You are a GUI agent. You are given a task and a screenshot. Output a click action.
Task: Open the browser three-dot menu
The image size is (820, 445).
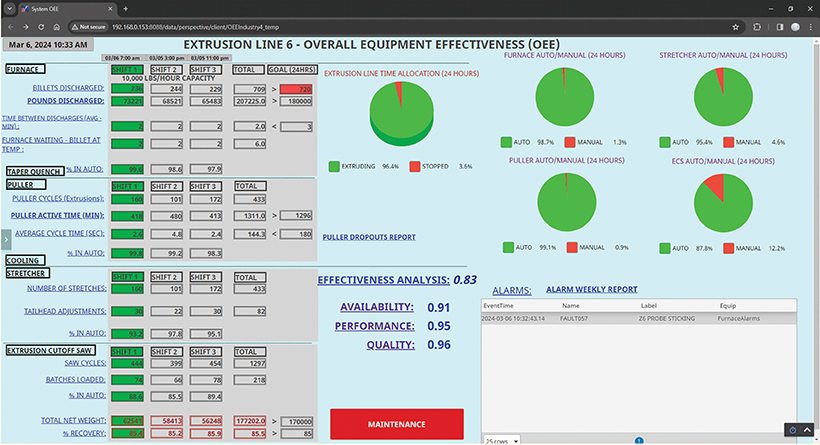click(x=811, y=27)
